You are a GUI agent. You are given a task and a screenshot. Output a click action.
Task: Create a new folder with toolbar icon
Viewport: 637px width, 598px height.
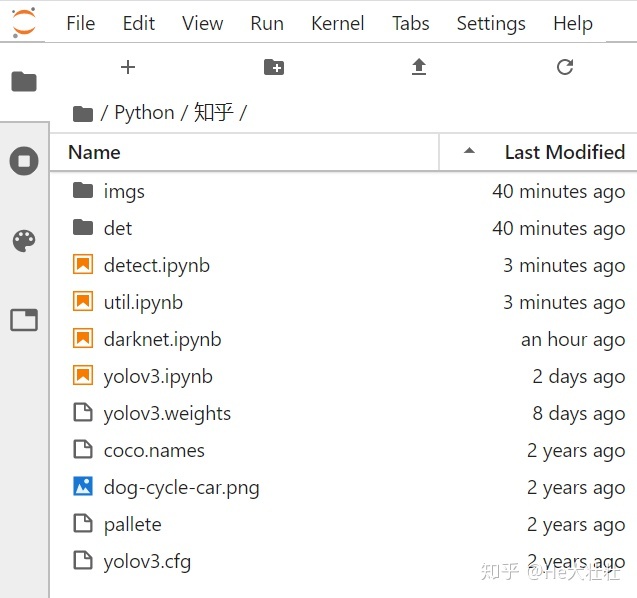pyautogui.click(x=274, y=67)
